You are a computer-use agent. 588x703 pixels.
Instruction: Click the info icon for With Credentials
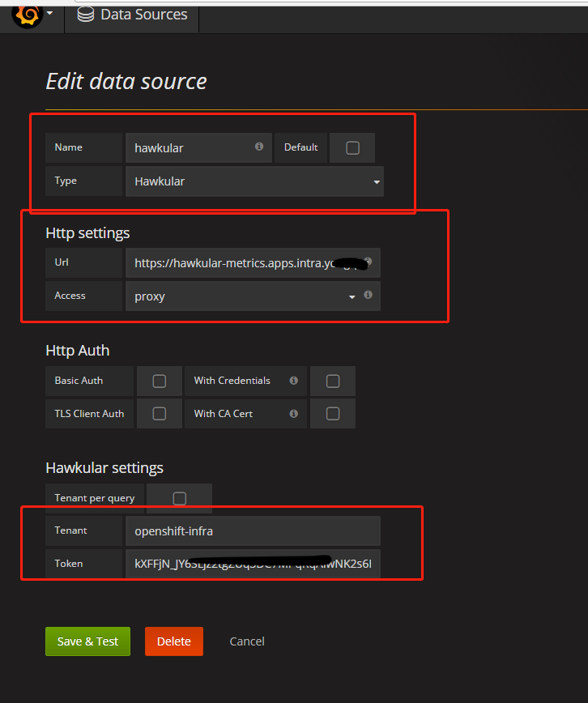click(293, 381)
